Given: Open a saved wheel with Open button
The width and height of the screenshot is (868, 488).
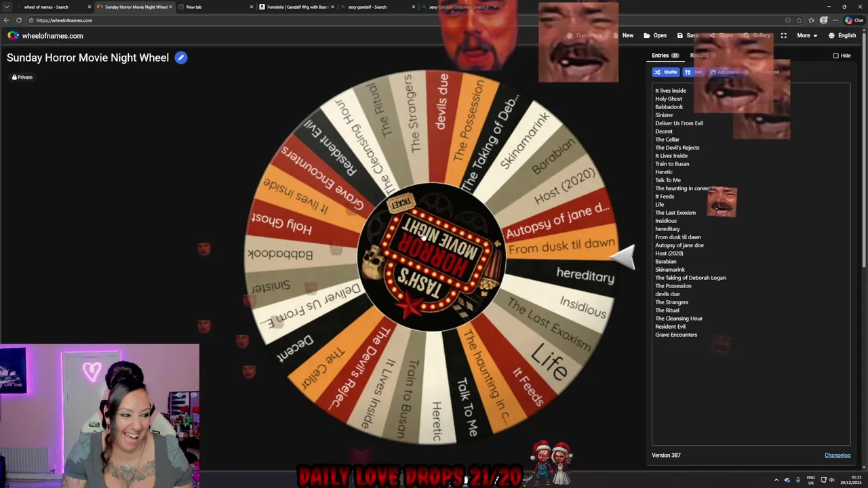Looking at the screenshot, I should pos(655,35).
